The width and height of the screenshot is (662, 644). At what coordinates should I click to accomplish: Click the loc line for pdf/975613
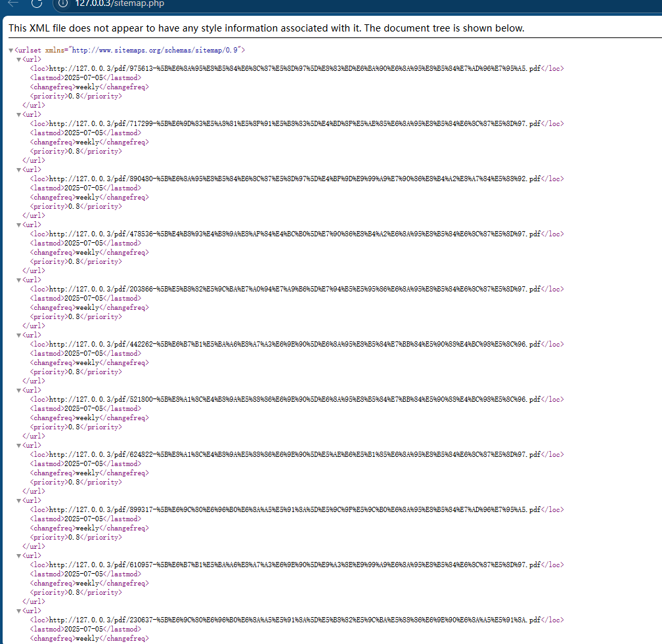(x=297, y=68)
